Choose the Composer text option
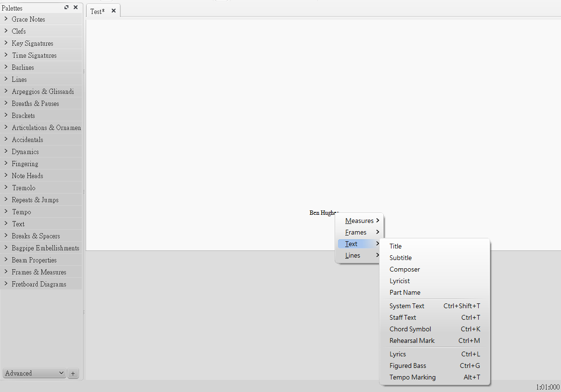561x392 pixels. point(404,269)
